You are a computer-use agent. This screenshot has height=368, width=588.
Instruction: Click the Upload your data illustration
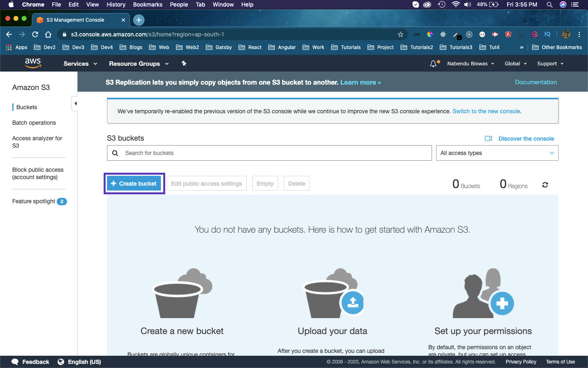coord(333,293)
